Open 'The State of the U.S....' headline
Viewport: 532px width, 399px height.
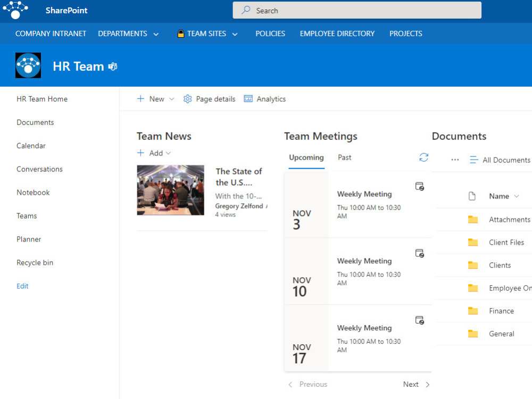tap(238, 177)
